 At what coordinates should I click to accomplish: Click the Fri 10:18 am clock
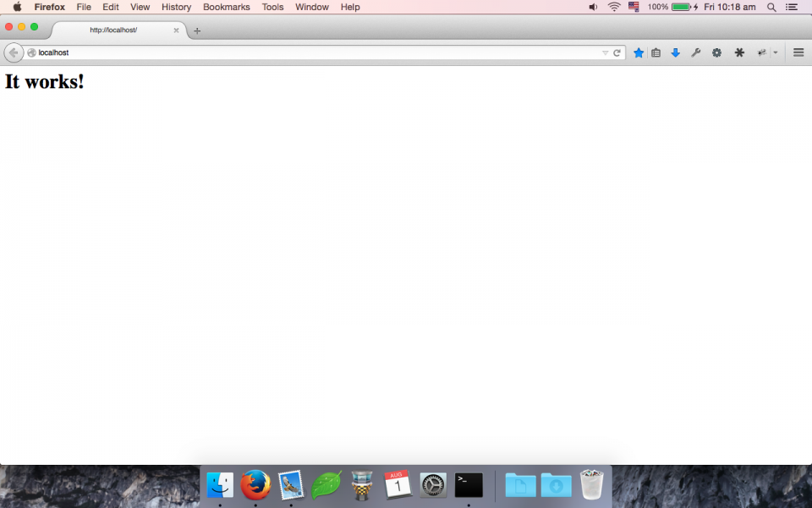pyautogui.click(x=730, y=7)
